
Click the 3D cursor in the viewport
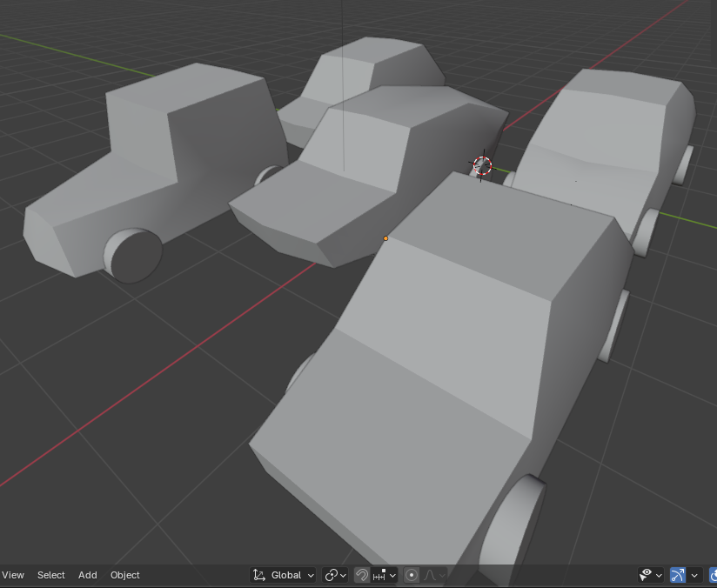482,165
